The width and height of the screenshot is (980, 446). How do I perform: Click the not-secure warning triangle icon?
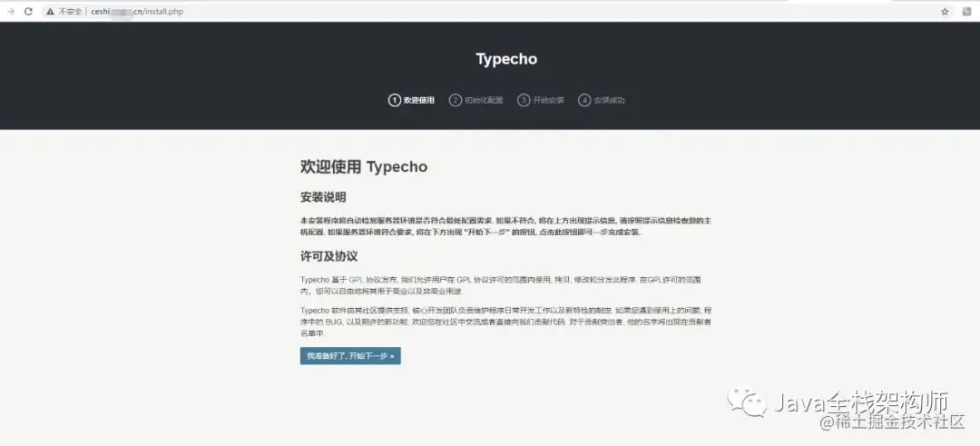click(x=50, y=11)
